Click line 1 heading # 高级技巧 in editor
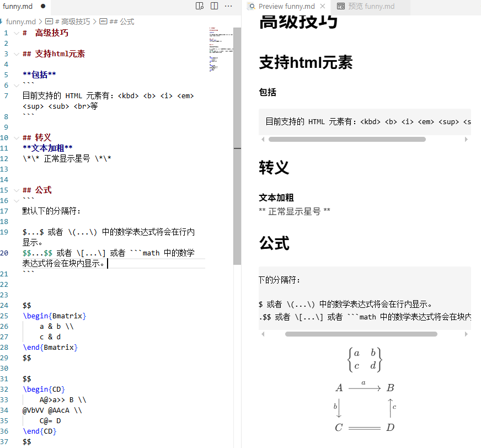This screenshot has width=481, height=448. click(45, 33)
